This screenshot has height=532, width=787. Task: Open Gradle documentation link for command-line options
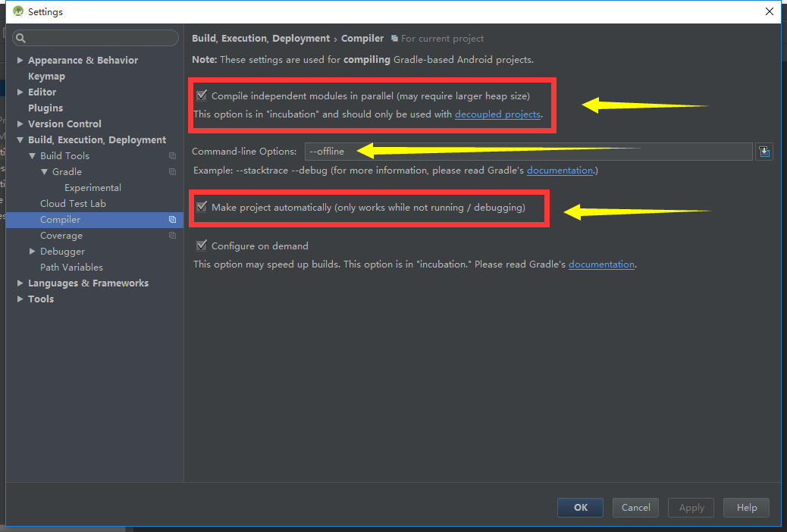click(560, 171)
